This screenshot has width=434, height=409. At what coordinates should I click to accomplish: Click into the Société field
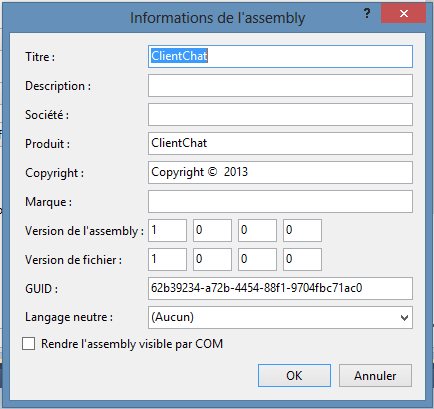pos(280,114)
